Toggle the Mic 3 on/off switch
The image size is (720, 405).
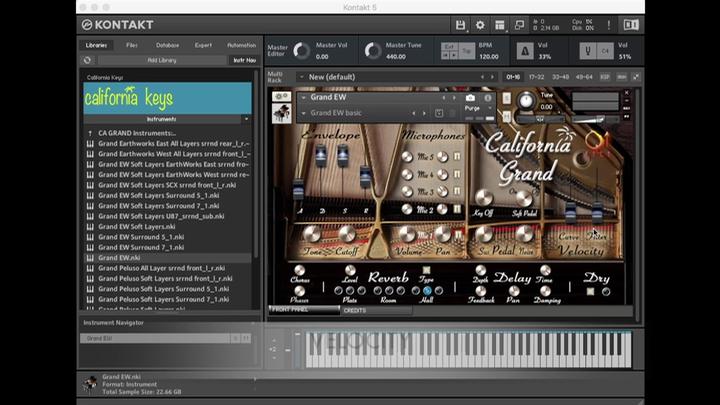tap(457, 191)
